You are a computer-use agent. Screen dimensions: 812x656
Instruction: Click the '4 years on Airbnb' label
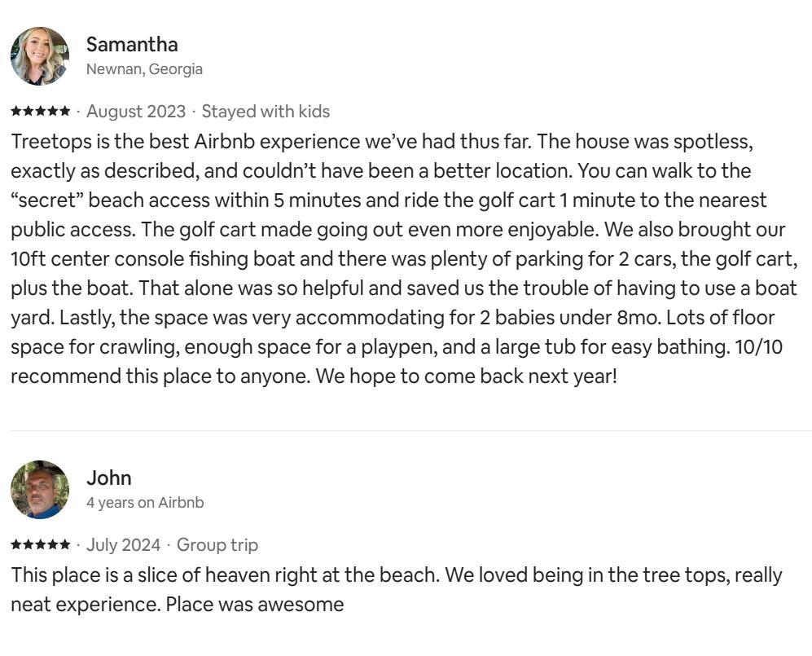pos(145,503)
